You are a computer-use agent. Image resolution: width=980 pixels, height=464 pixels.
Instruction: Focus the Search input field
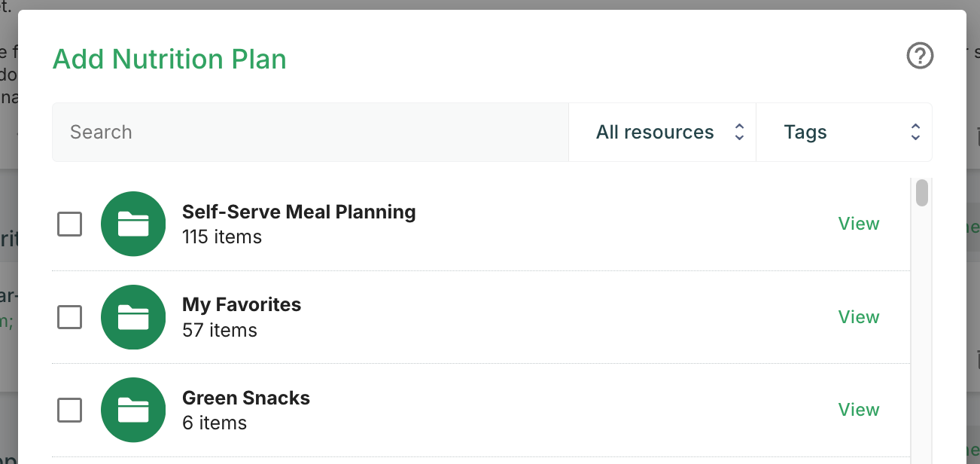click(x=310, y=133)
